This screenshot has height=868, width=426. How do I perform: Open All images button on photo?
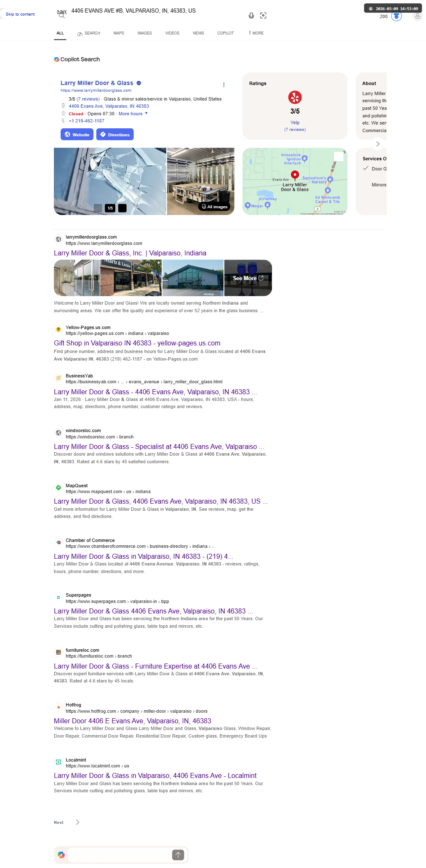point(215,207)
